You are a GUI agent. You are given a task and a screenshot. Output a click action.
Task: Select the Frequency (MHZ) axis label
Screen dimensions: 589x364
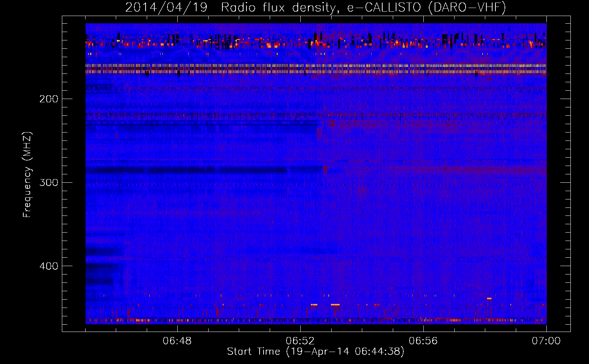pyautogui.click(x=27, y=175)
